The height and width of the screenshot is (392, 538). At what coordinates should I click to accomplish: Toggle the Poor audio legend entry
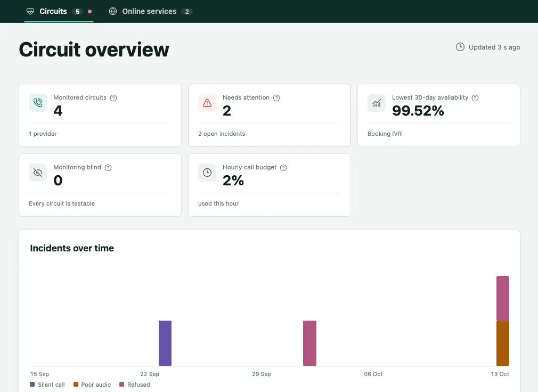[x=92, y=385]
